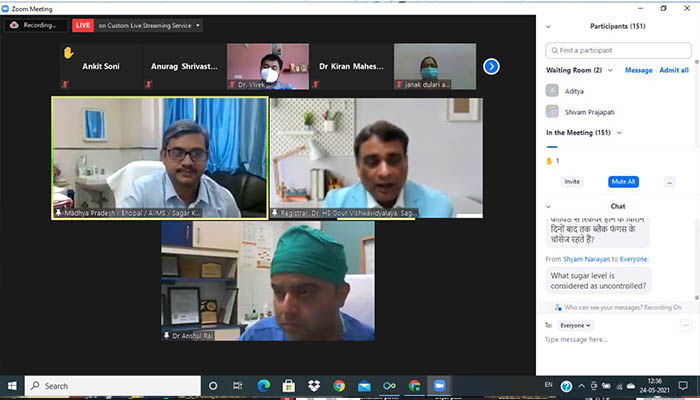Image resolution: width=700 pixels, height=400 pixels.
Task: Open the Everyone recipient dropdown in chat
Action: tap(575, 325)
